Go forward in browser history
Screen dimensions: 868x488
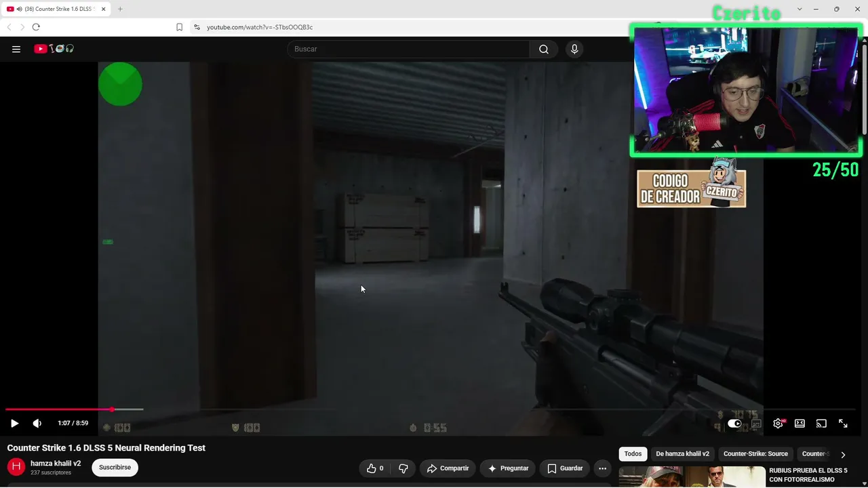(22, 27)
